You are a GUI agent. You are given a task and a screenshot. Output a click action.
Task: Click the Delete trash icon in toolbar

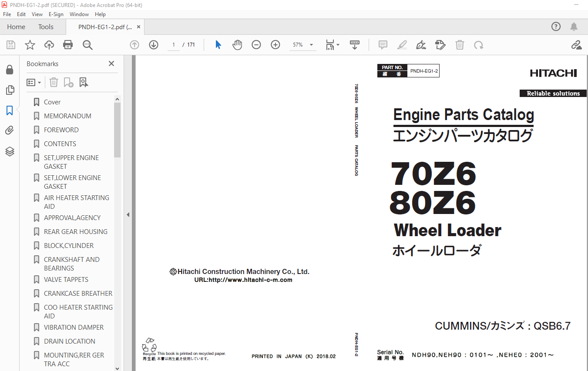pos(460,45)
